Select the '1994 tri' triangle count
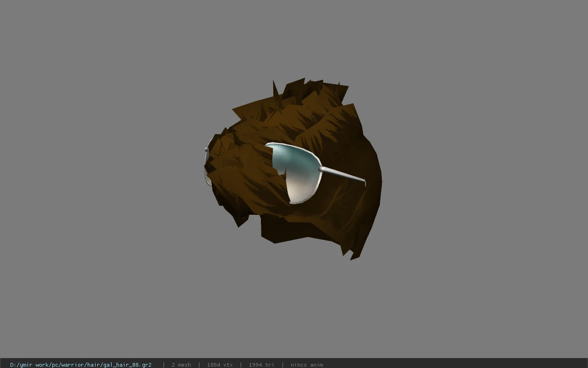This screenshot has height=368, width=588. click(261, 365)
